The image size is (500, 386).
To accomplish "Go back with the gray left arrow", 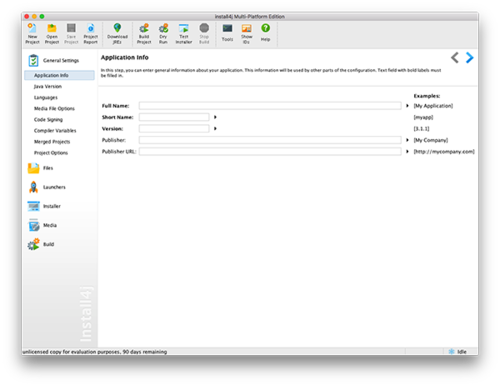I will click(x=455, y=58).
